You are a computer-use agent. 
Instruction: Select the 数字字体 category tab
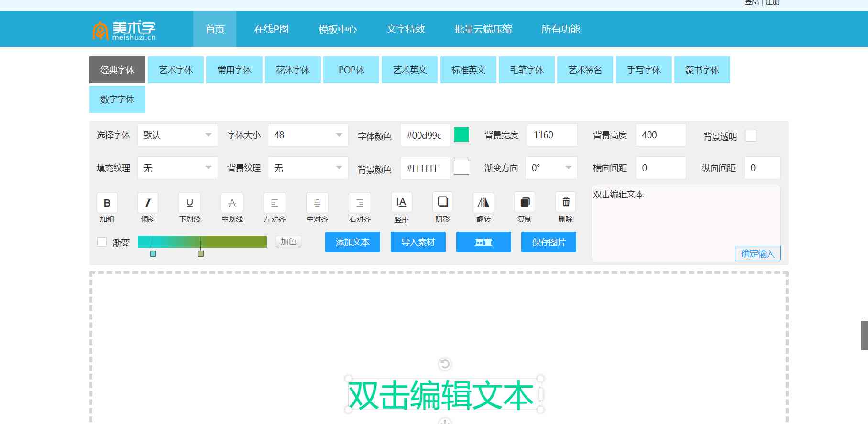[117, 99]
